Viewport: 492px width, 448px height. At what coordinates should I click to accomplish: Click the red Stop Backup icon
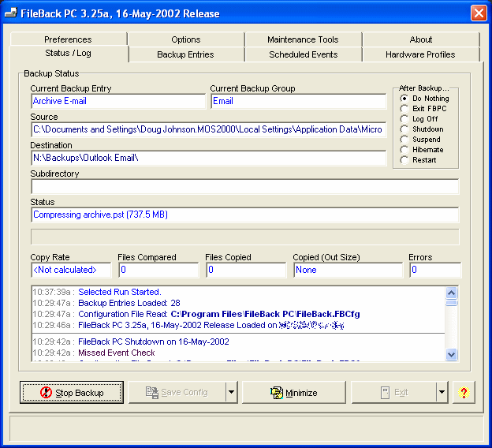(46, 392)
